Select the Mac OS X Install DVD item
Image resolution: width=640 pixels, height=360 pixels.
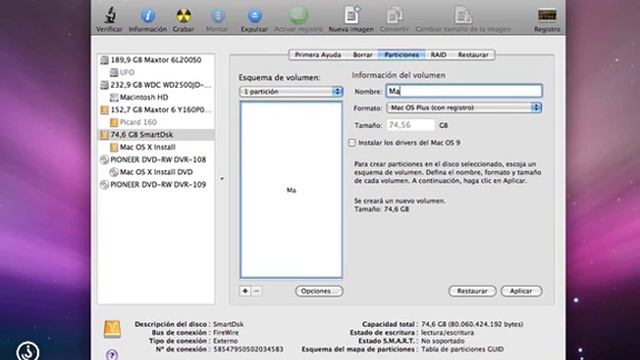pos(156,172)
